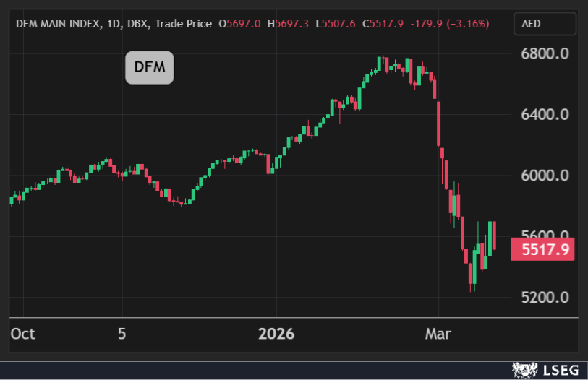Image resolution: width=588 pixels, height=380 pixels.
Task: Click the DFM label badge
Action: tap(150, 69)
